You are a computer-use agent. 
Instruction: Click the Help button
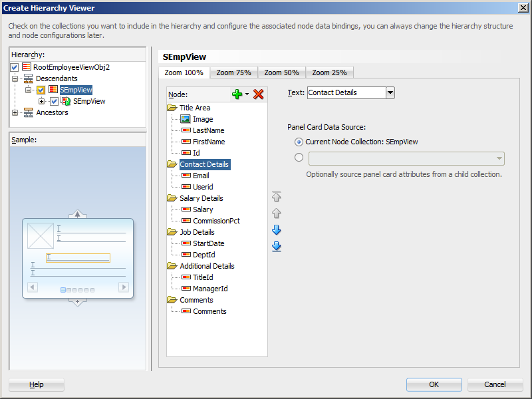[37, 384]
